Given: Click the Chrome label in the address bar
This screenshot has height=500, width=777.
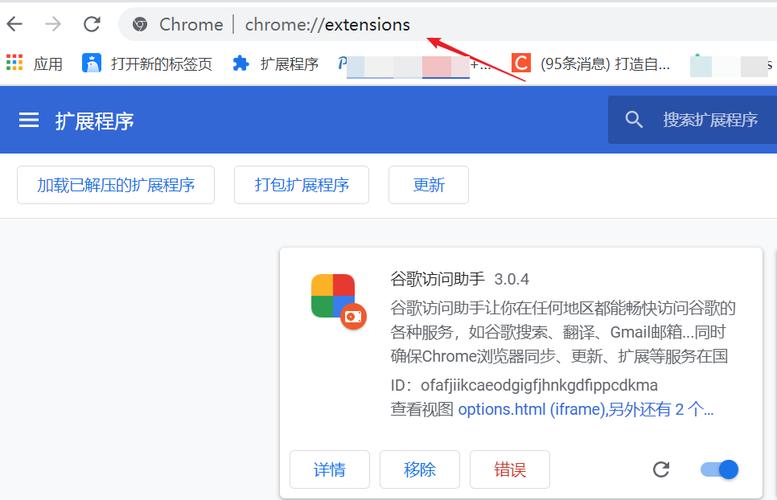Looking at the screenshot, I should [x=191, y=24].
